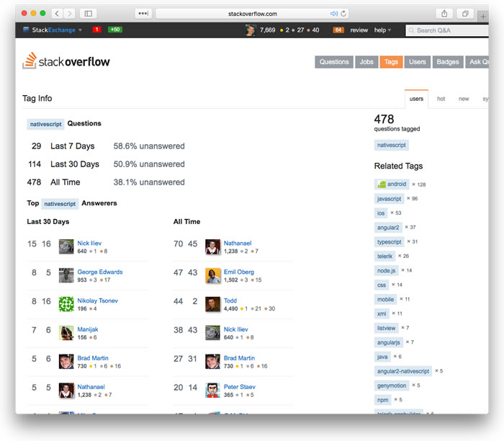This screenshot has height=441, width=504.
Task: Open the angular2 related tag
Action: [388, 228]
